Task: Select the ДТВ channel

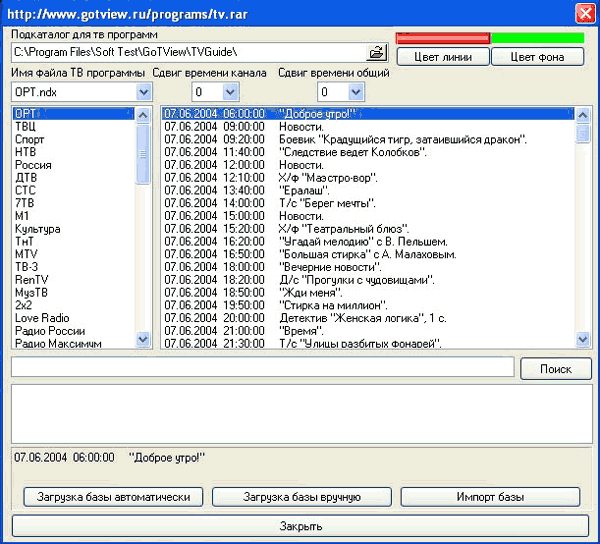Action: [x=73, y=178]
